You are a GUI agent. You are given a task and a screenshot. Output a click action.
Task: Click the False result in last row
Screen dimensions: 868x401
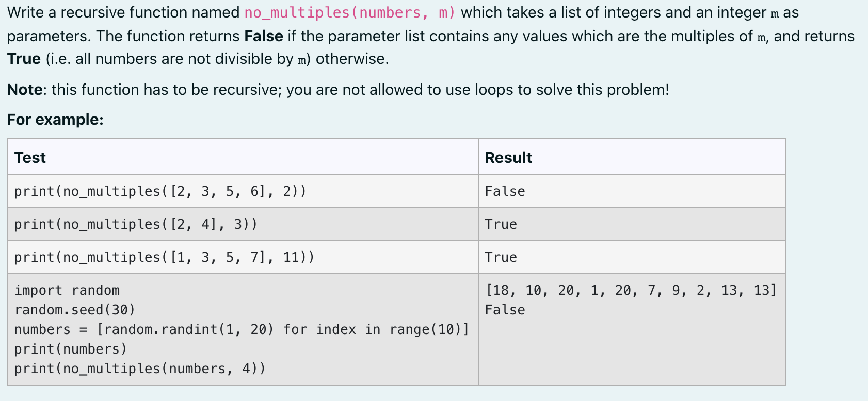(x=505, y=310)
